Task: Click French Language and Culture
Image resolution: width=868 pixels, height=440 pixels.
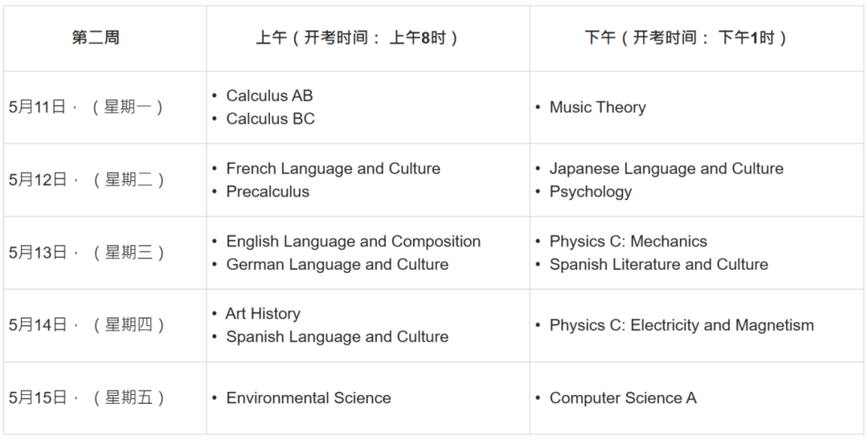Action: click(333, 169)
